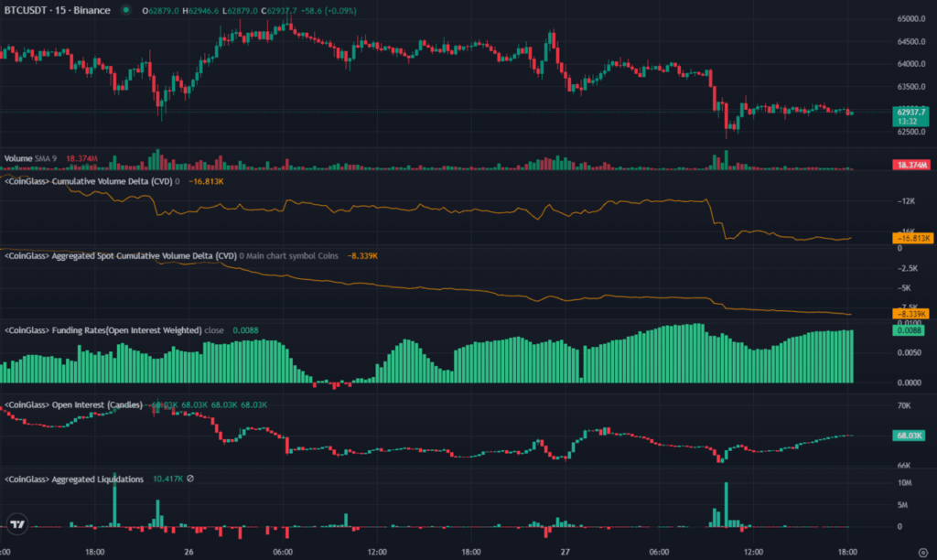Viewport: 937px width, 560px height.
Task: Click the orange CVD value tag -16.813K
Action: point(912,239)
